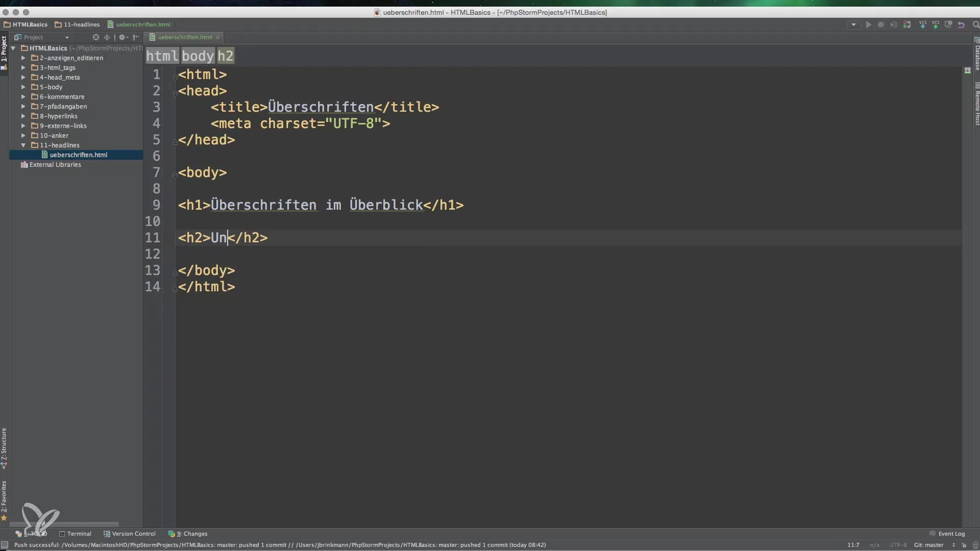The image size is (980, 551).
Task: Toggle the Structure tool window tab
Action: tap(4, 448)
